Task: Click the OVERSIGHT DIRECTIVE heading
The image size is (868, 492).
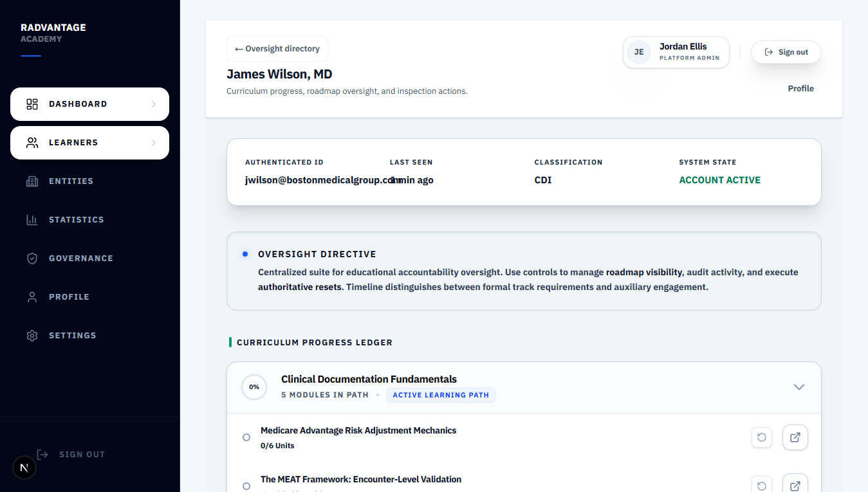Action: 317,254
